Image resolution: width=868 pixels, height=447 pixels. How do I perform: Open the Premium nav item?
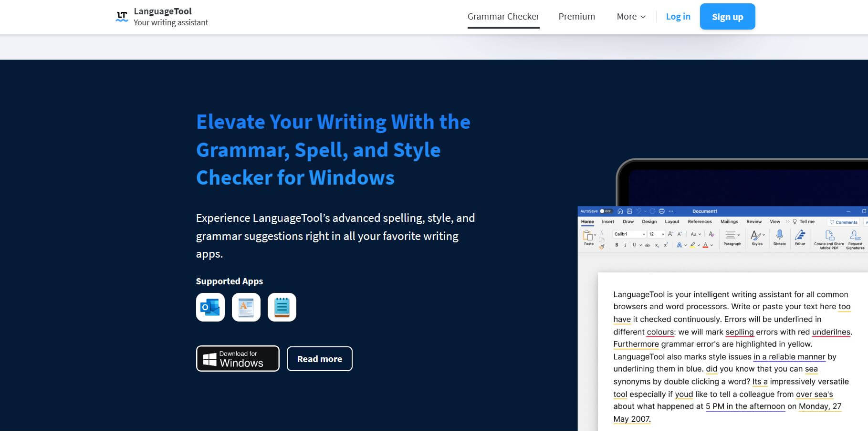pos(577,17)
